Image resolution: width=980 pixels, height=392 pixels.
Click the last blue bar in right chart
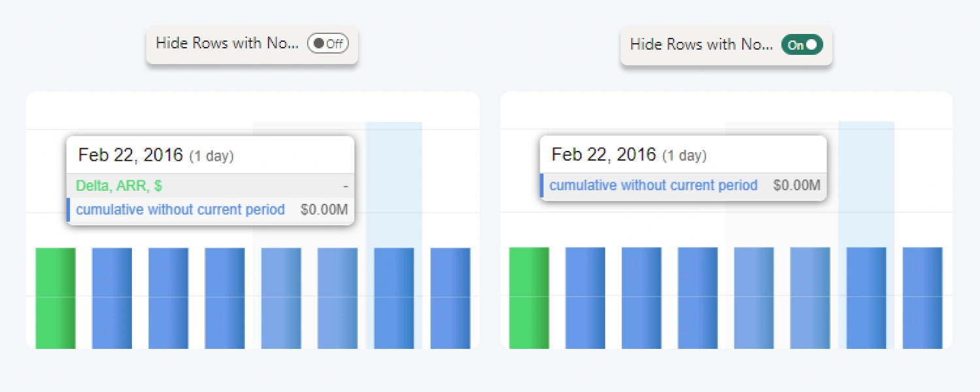(923, 298)
